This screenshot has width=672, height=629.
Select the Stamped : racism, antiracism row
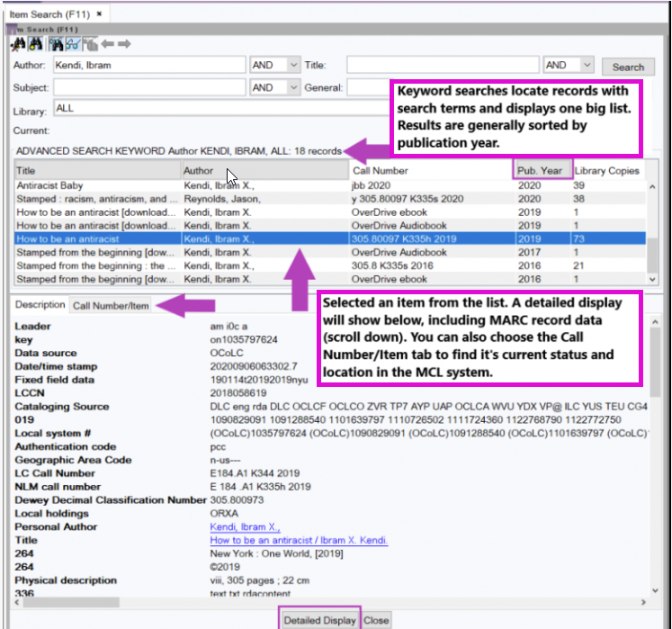click(330, 199)
